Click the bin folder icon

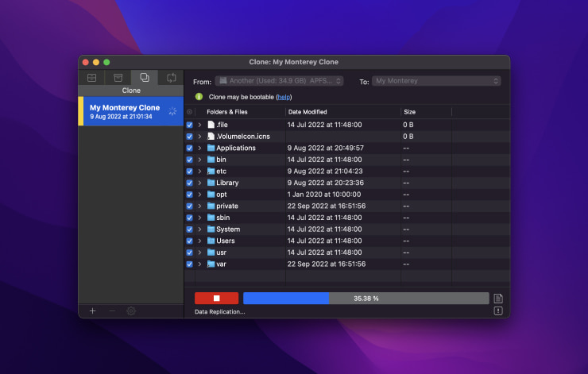(211, 160)
